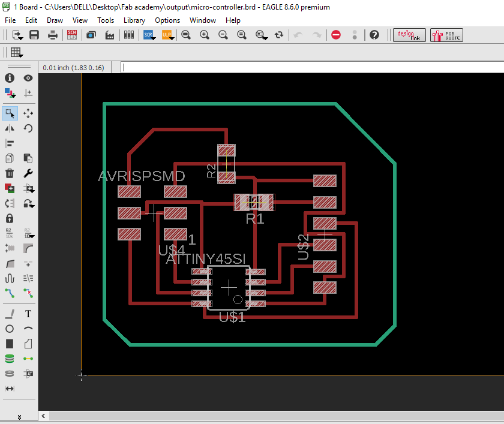Open the Manufacturing factory icon
Screen dimensions: 504x424
tap(110, 35)
